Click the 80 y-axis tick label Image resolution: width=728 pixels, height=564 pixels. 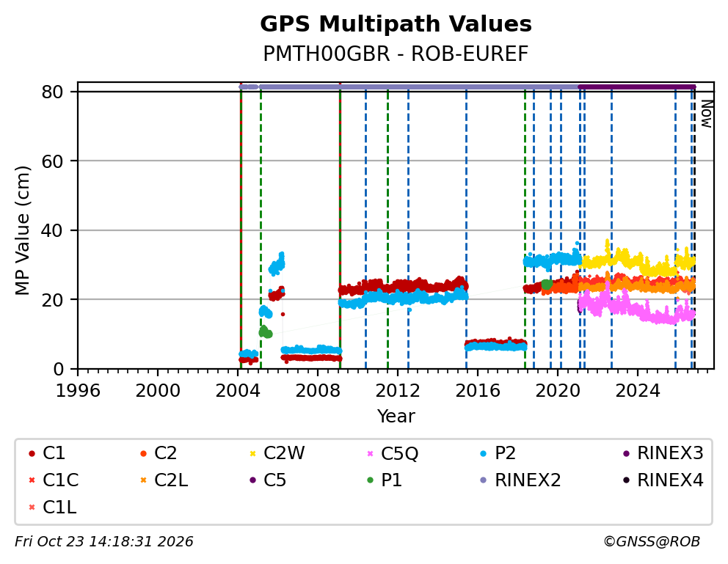[x=52, y=92]
